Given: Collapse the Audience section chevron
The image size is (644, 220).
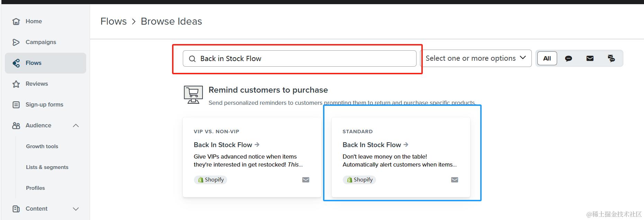Looking at the screenshot, I should tap(76, 126).
